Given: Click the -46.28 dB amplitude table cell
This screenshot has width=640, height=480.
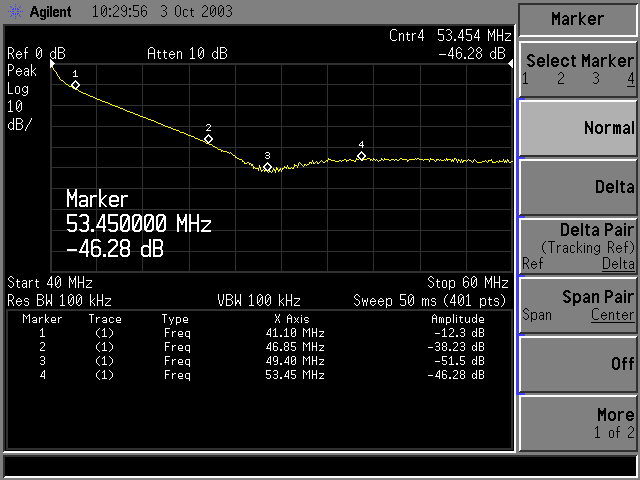Looking at the screenshot, I should tap(456, 375).
